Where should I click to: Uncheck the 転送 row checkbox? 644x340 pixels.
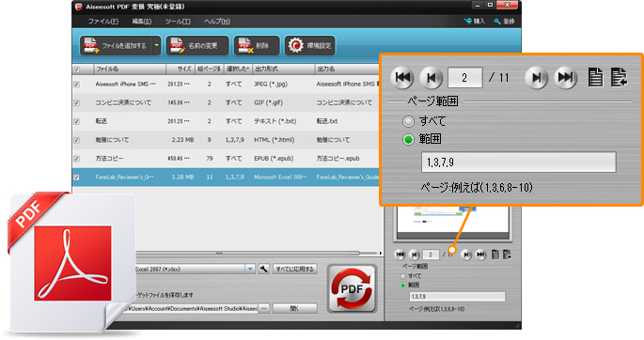tap(77, 121)
